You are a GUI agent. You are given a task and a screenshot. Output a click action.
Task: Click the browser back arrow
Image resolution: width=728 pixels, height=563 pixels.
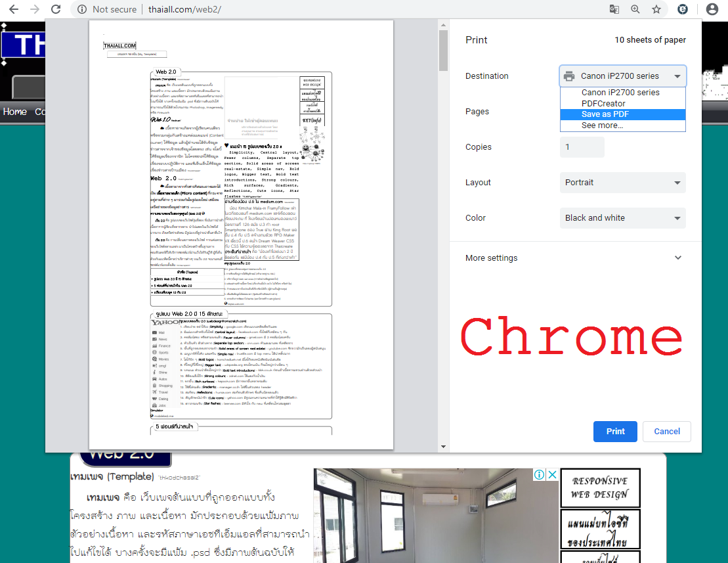[13, 9]
